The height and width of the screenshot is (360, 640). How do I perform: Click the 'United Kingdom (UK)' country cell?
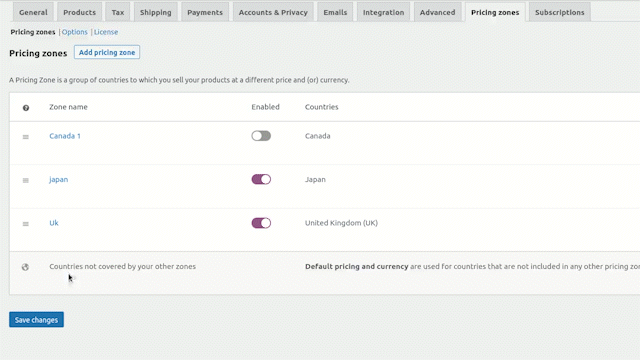pyautogui.click(x=341, y=223)
